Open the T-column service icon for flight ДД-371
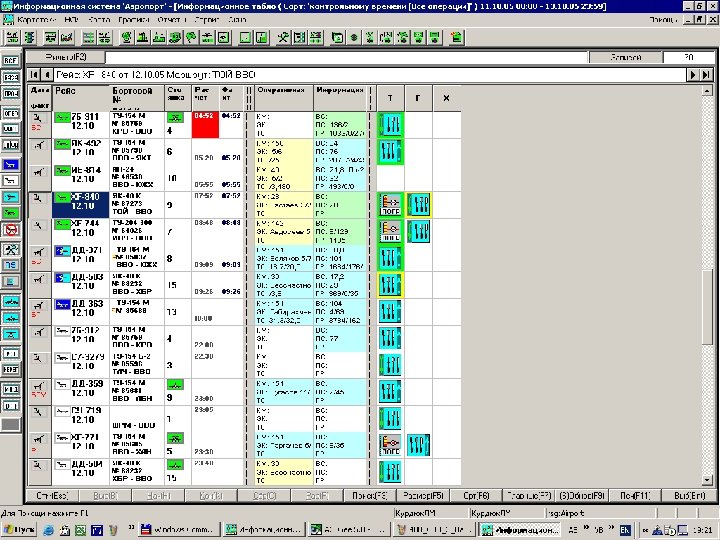This screenshot has height=540, width=720. [390, 258]
